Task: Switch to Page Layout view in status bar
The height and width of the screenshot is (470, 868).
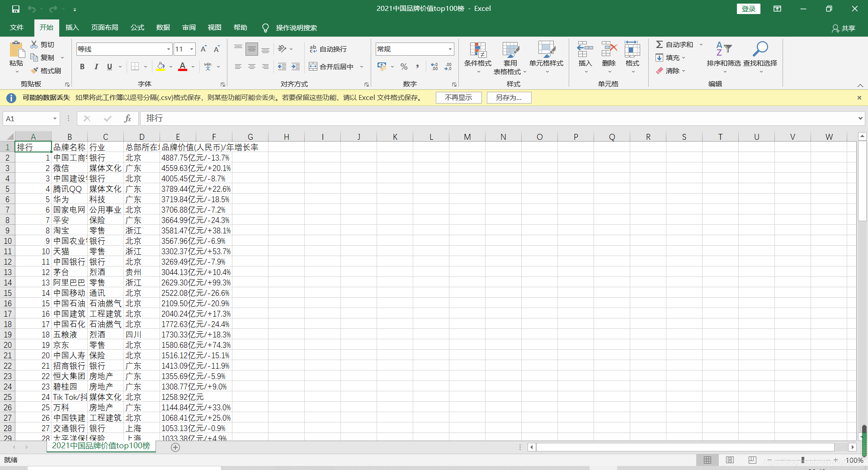Action: (x=730, y=460)
